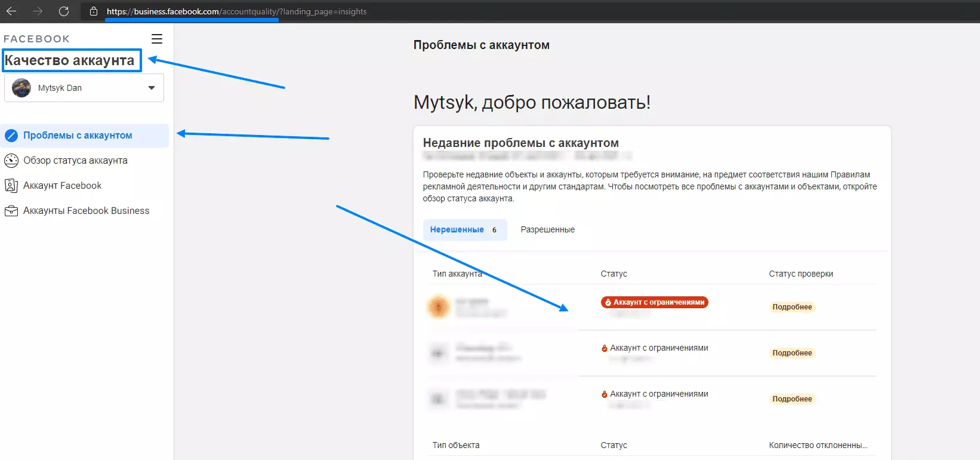Click the third account row thumbnail
Viewport: 980px width, 460px height.
coord(438,399)
